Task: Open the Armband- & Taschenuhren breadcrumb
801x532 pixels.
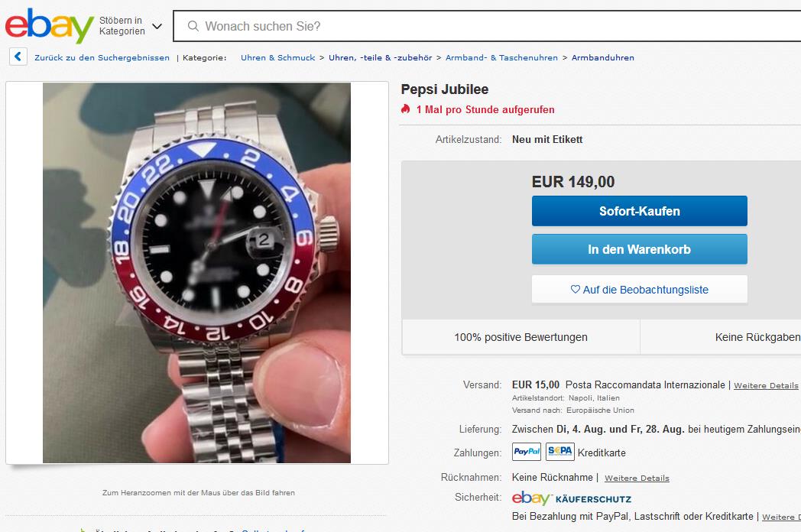Action: 501,58
